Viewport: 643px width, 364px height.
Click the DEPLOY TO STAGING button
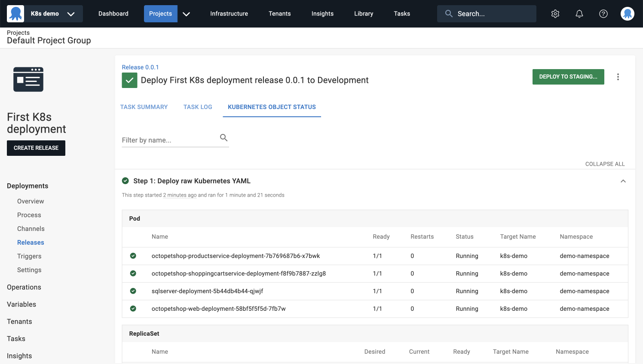pyautogui.click(x=568, y=76)
